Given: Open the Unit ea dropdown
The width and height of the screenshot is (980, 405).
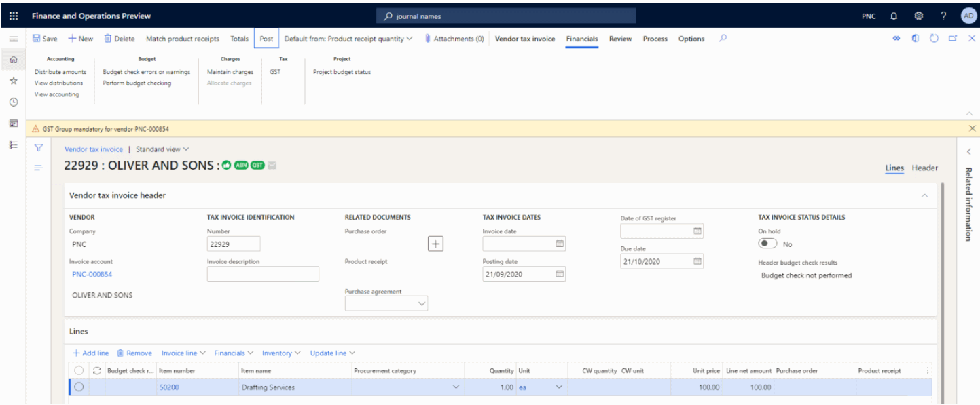Looking at the screenshot, I should tap(560, 387).
